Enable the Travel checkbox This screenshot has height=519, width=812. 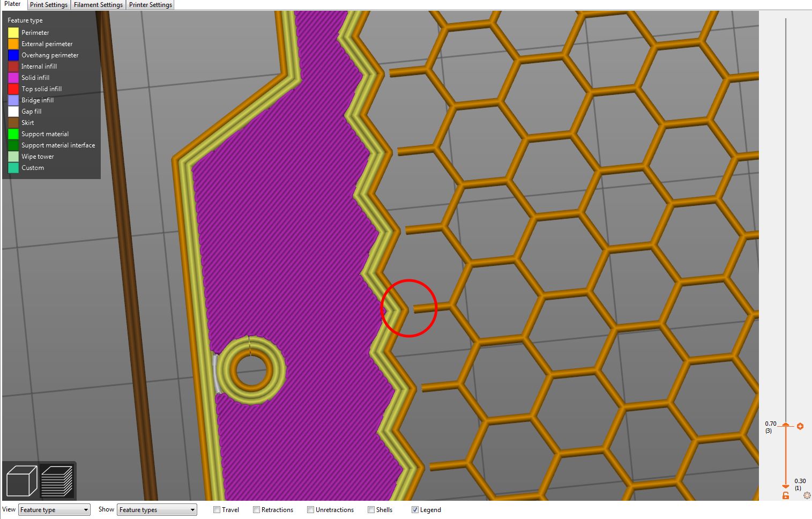217,509
